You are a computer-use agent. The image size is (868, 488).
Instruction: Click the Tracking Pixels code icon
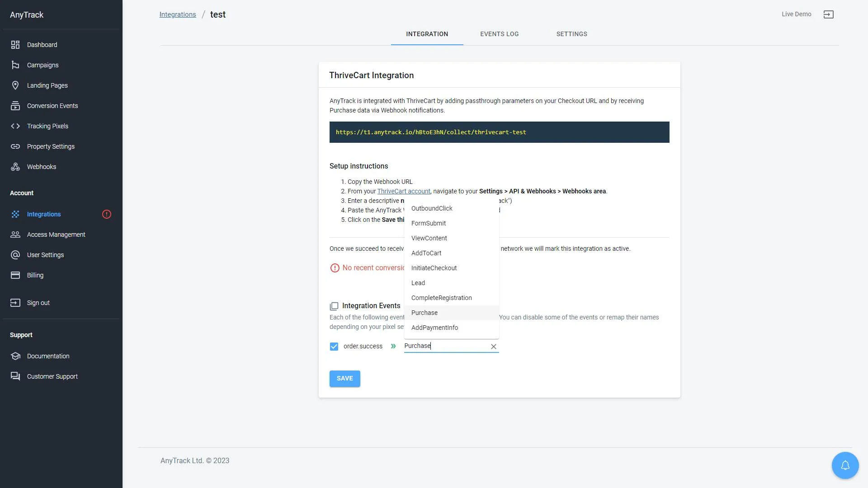15,126
